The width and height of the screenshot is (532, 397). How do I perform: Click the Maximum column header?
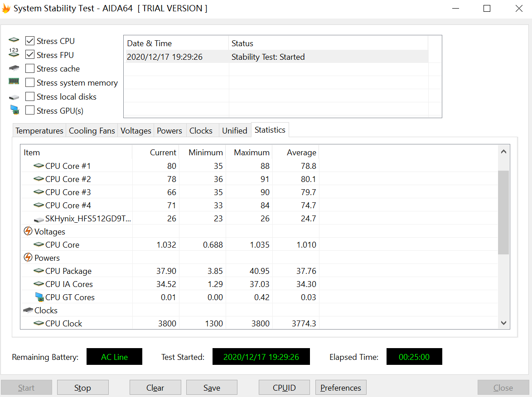249,152
